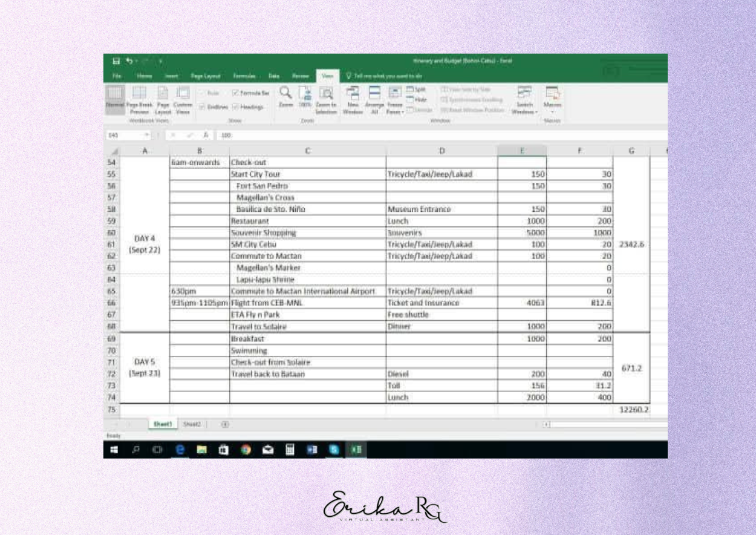Click cell 'Flight from CEB-MNL'
This screenshot has height=535, width=756.
click(x=307, y=303)
